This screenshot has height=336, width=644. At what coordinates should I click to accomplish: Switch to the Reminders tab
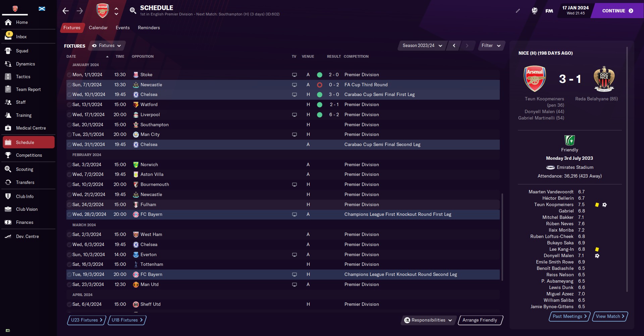coord(149,28)
